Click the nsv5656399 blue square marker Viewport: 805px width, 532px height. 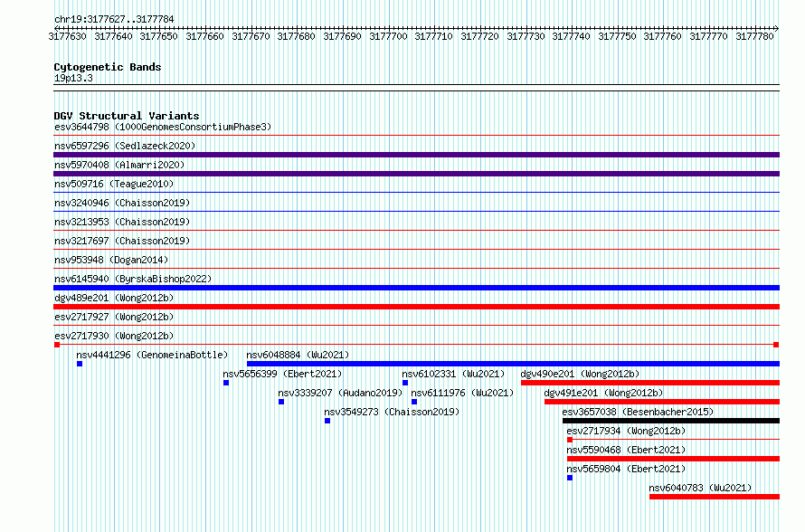pyautogui.click(x=226, y=383)
